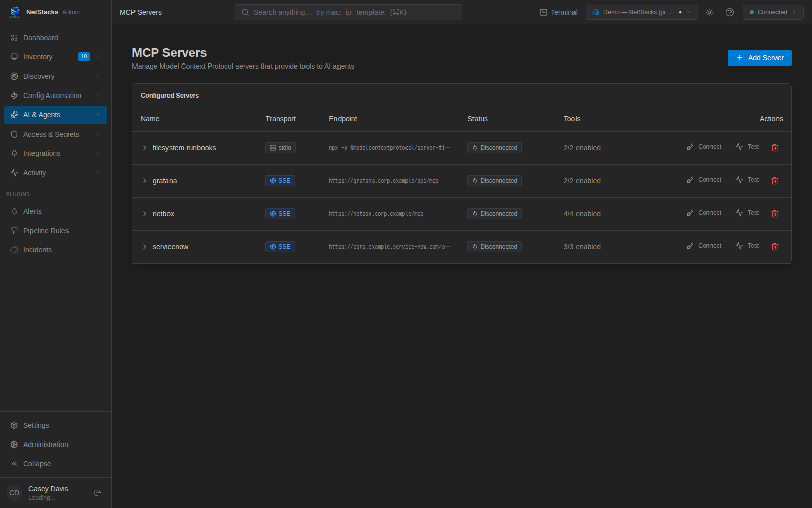Click the Administration cog icon
Screen dimensions: 812x508
tap(14, 444)
